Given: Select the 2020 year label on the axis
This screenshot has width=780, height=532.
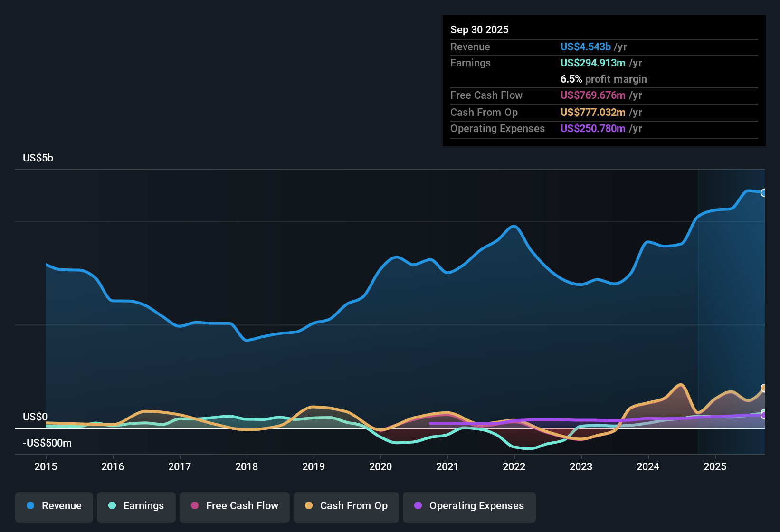Looking at the screenshot, I should (x=381, y=467).
